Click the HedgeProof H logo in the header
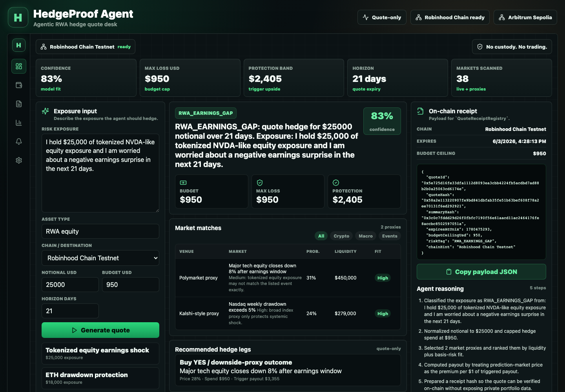 [x=18, y=17]
